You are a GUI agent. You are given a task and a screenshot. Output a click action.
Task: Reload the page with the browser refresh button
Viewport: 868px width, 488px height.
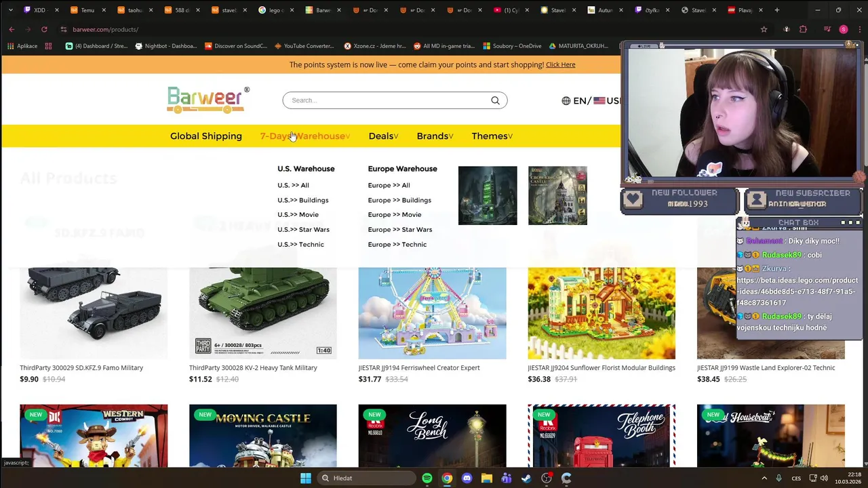44,29
